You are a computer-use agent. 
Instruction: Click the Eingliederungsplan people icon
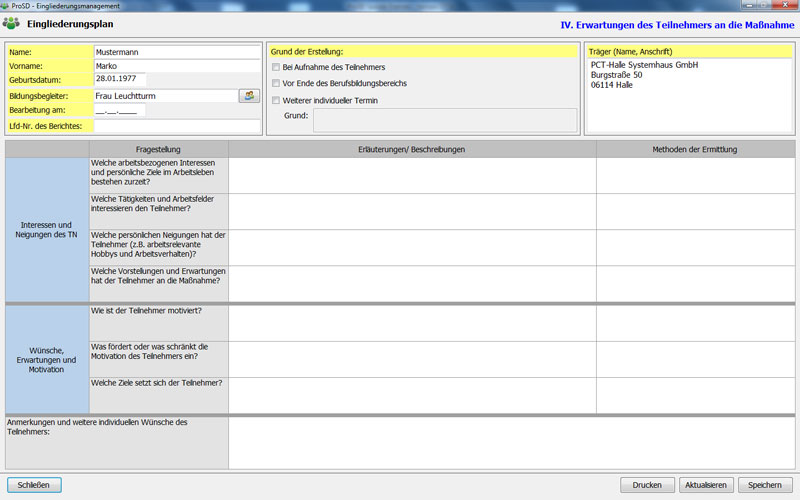pos(12,23)
